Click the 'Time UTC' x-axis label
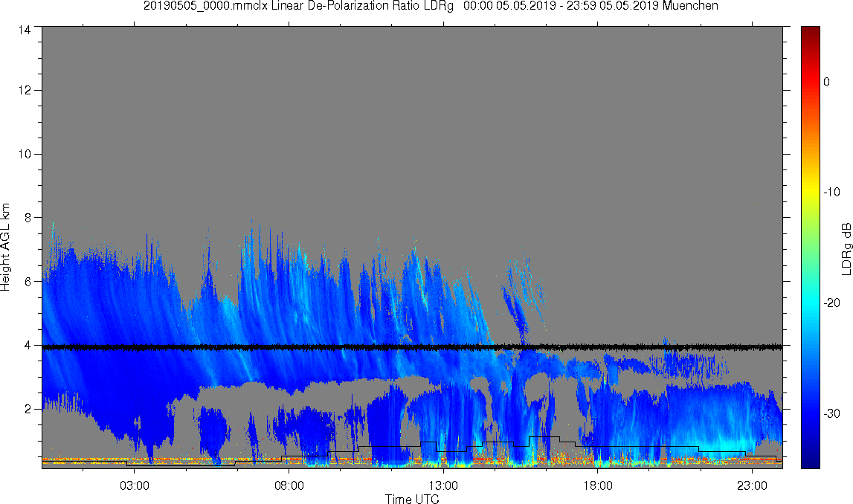The width and height of the screenshot is (853, 504). (x=412, y=499)
